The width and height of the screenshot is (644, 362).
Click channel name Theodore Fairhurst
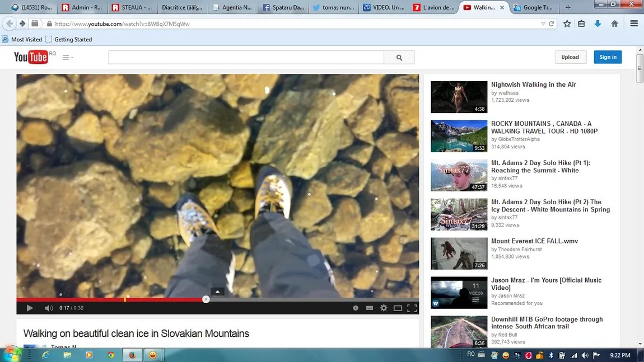tap(520, 249)
